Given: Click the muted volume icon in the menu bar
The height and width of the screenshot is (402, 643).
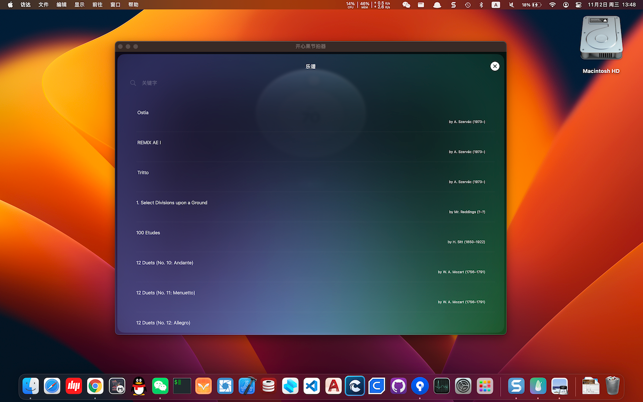Looking at the screenshot, I should pyautogui.click(x=511, y=5).
